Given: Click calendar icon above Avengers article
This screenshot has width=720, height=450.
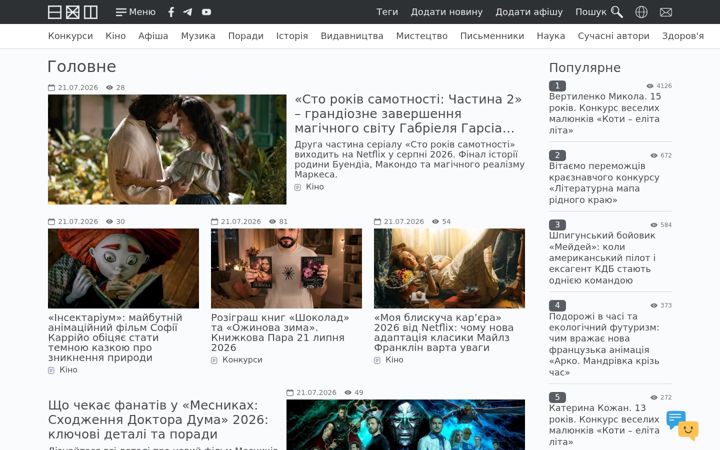Looking at the screenshot, I should point(290,393).
